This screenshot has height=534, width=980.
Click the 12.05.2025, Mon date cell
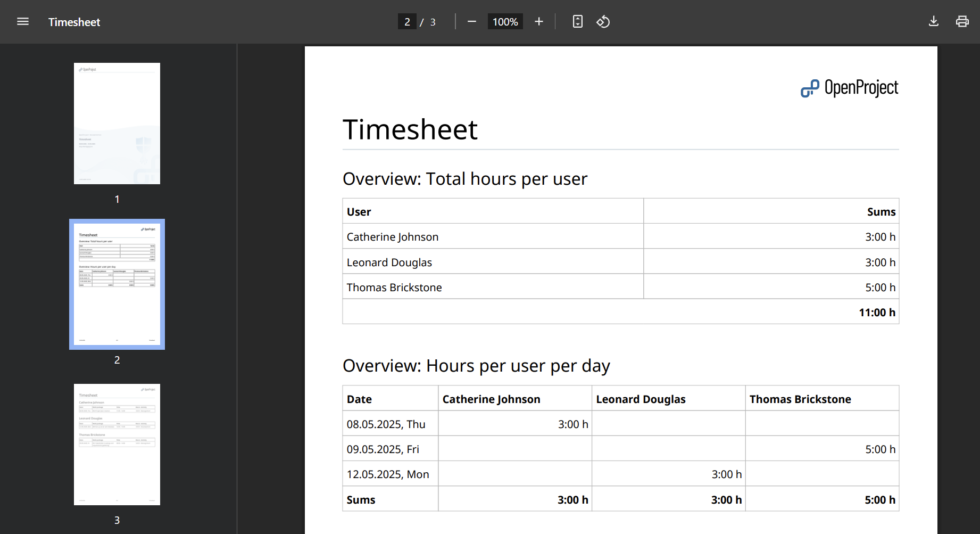[x=387, y=473]
